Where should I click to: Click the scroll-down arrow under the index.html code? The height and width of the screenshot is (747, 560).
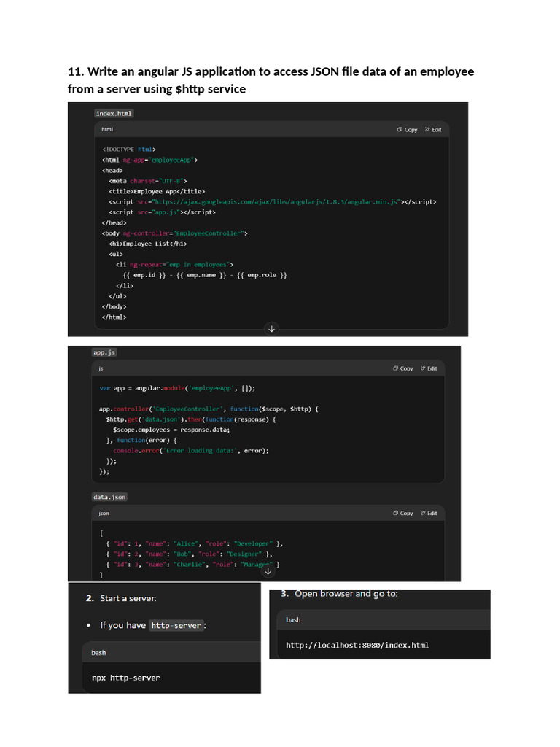click(x=272, y=329)
